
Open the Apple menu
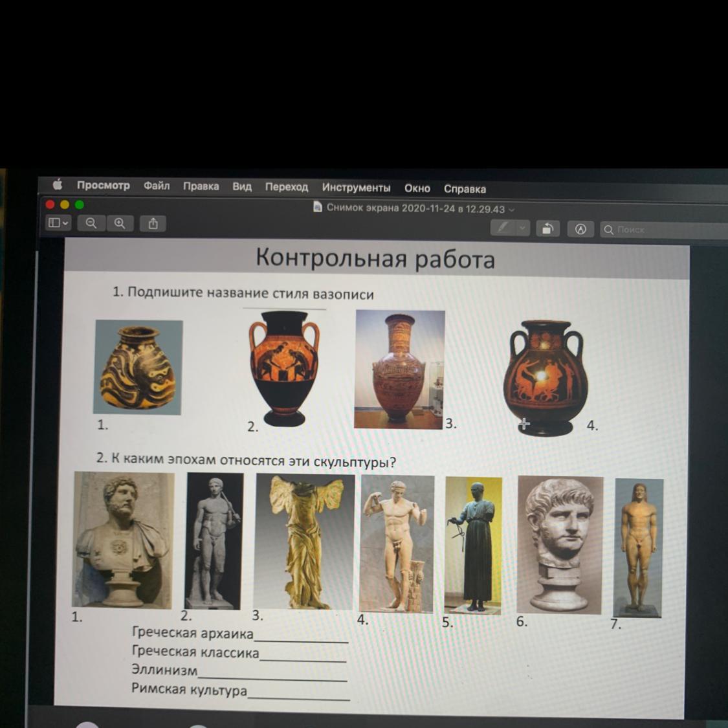58,185
